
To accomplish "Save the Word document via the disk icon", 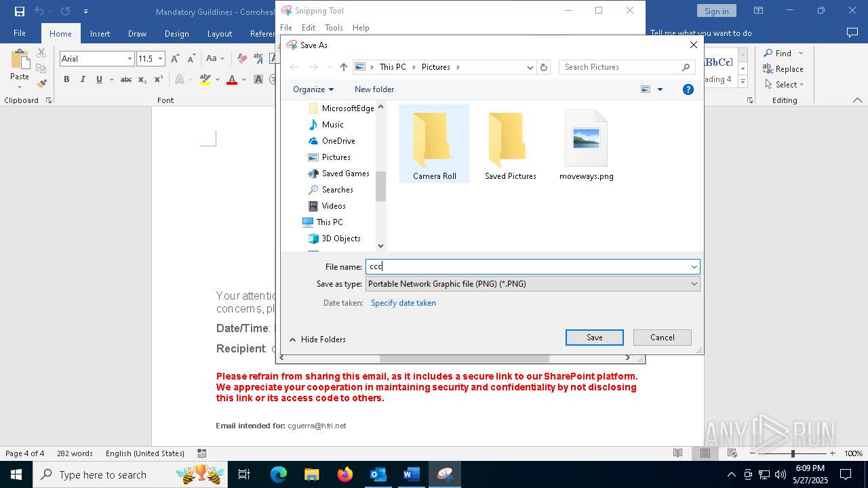I will point(20,11).
